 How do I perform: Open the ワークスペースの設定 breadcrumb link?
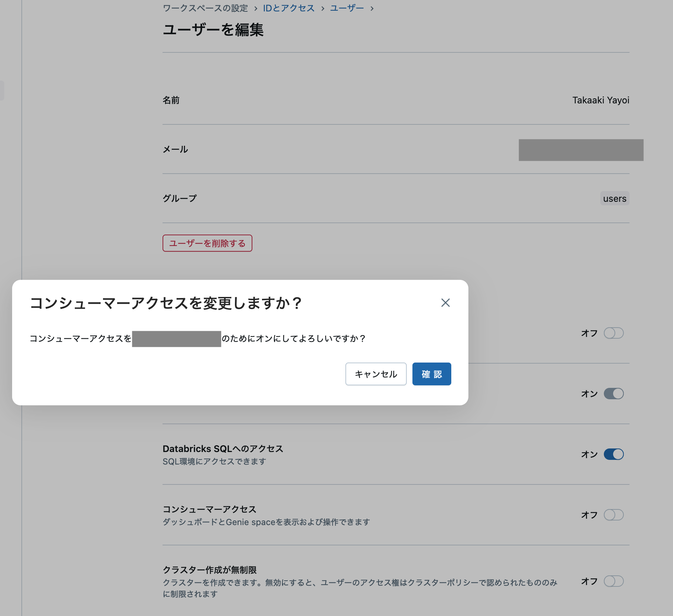point(205,8)
